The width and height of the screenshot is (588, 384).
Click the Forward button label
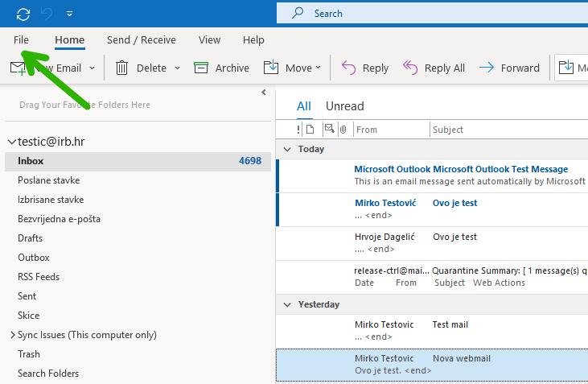pos(520,68)
